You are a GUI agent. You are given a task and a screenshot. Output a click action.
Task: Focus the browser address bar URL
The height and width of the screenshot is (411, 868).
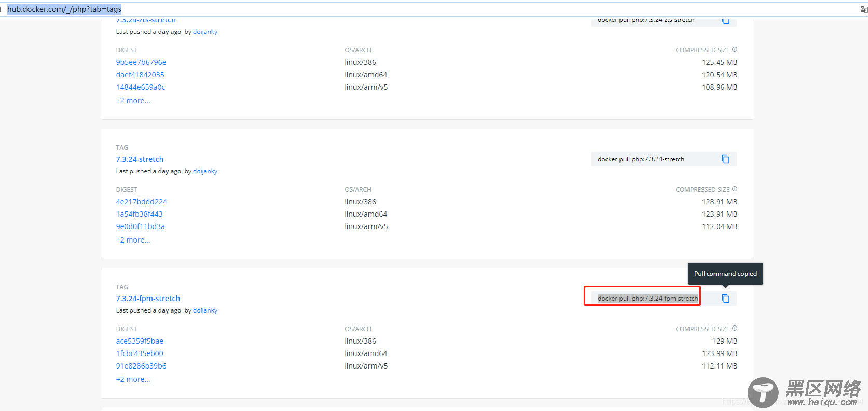[64, 9]
